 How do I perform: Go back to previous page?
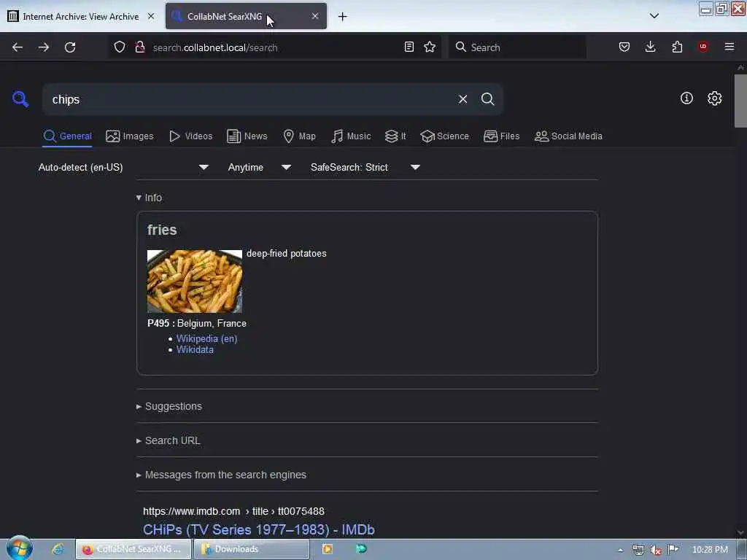[18, 47]
